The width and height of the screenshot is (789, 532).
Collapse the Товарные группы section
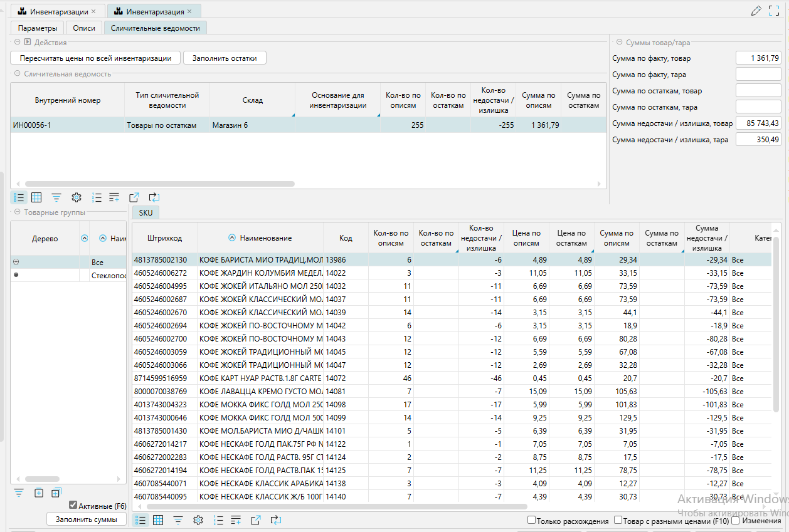pyautogui.click(x=17, y=212)
